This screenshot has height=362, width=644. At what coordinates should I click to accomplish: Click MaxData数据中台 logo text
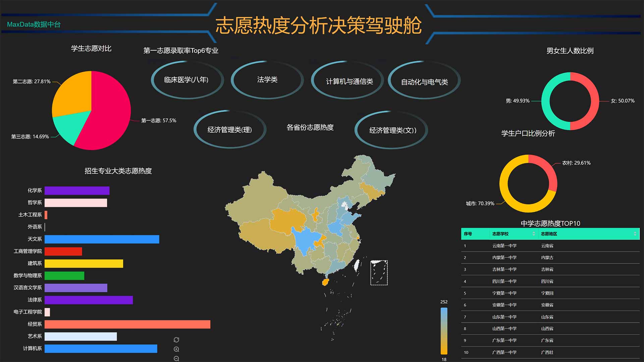tap(34, 24)
